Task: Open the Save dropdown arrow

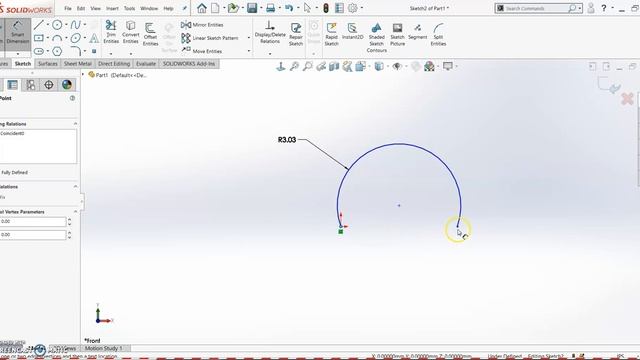Action: click(261, 8)
